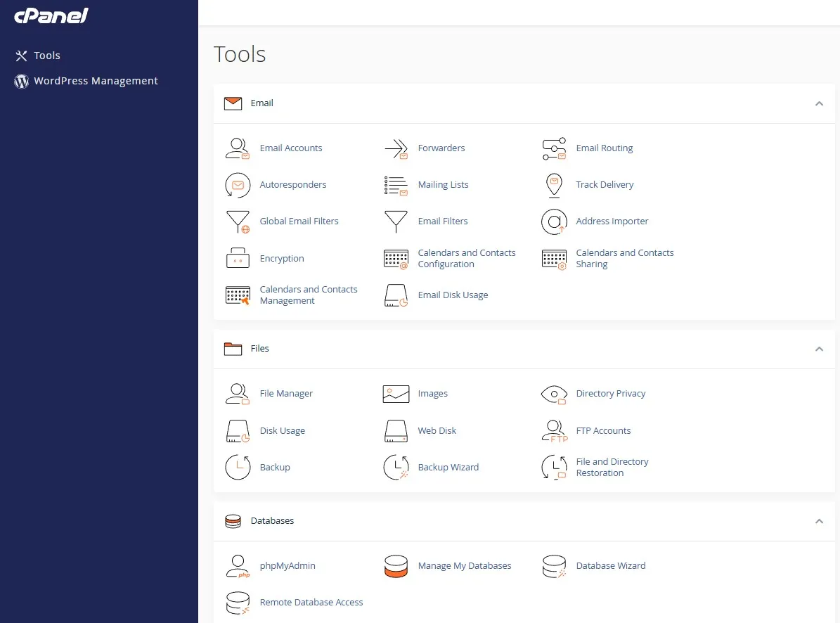
Task: Open the Remote Database Access icon
Action: point(238,603)
